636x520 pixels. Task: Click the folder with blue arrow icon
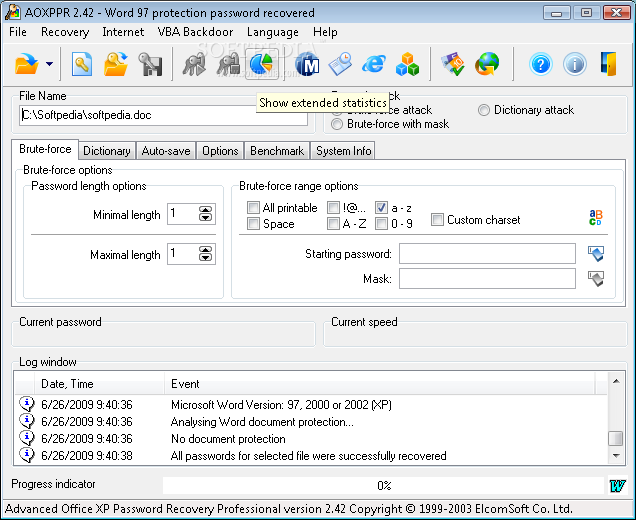(116, 64)
